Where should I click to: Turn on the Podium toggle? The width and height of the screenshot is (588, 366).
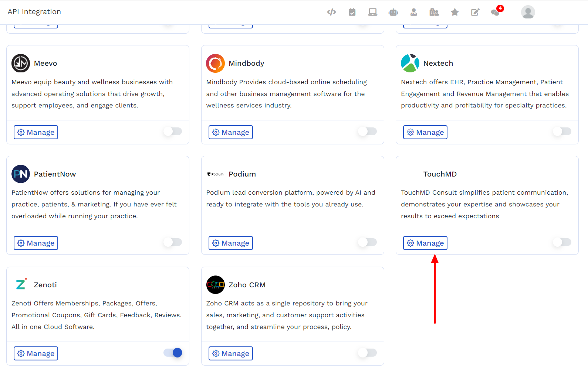click(367, 242)
